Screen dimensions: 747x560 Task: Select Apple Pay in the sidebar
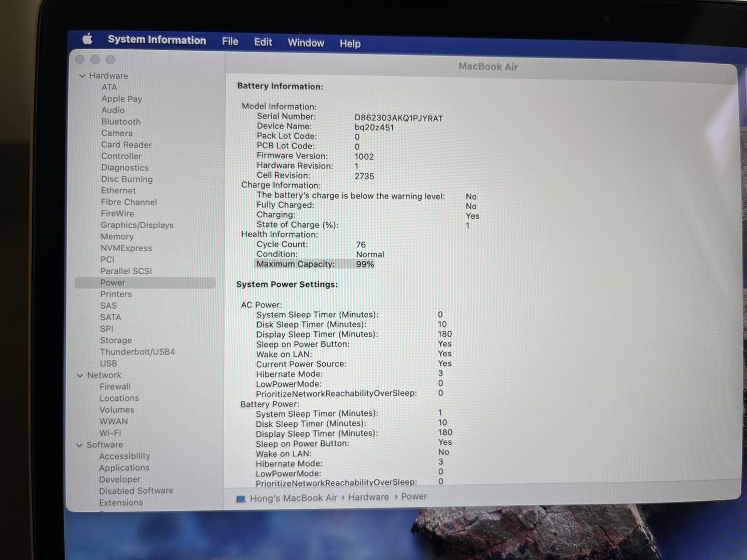(x=121, y=99)
